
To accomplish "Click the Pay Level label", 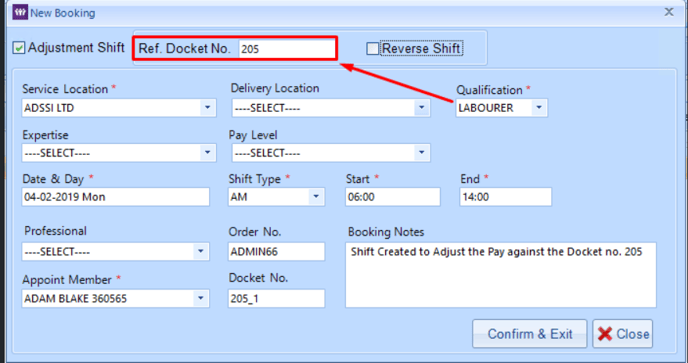I will click(x=253, y=135).
